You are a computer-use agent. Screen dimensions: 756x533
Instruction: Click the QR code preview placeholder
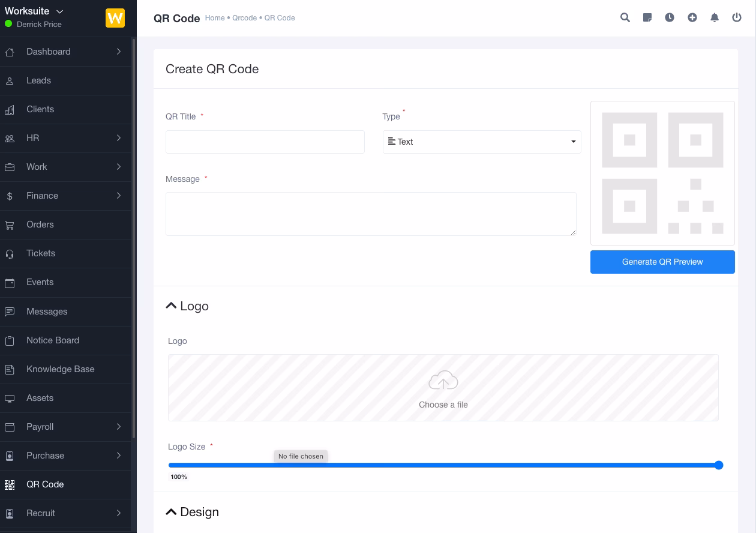click(662, 173)
